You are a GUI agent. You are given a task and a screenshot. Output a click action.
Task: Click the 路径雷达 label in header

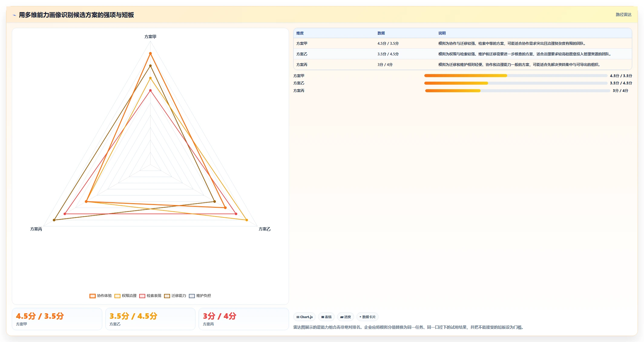click(623, 15)
